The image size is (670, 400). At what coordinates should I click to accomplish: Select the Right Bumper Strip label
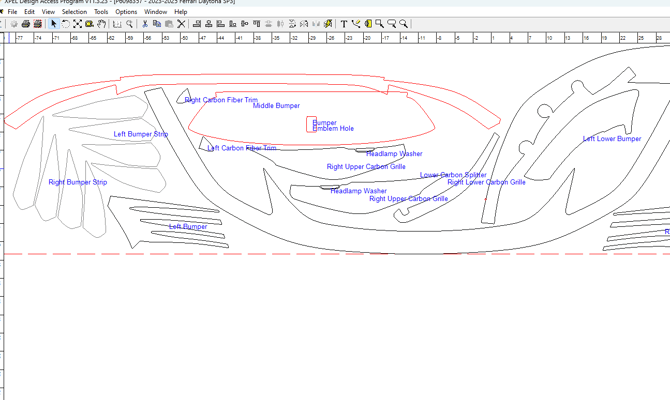pyautogui.click(x=77, y=183)
